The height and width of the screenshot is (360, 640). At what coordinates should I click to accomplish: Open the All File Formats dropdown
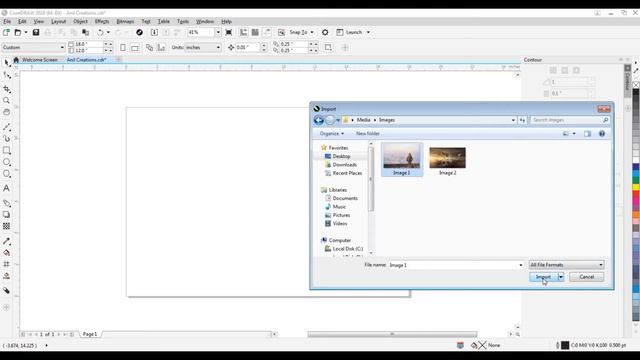[566, 265]
